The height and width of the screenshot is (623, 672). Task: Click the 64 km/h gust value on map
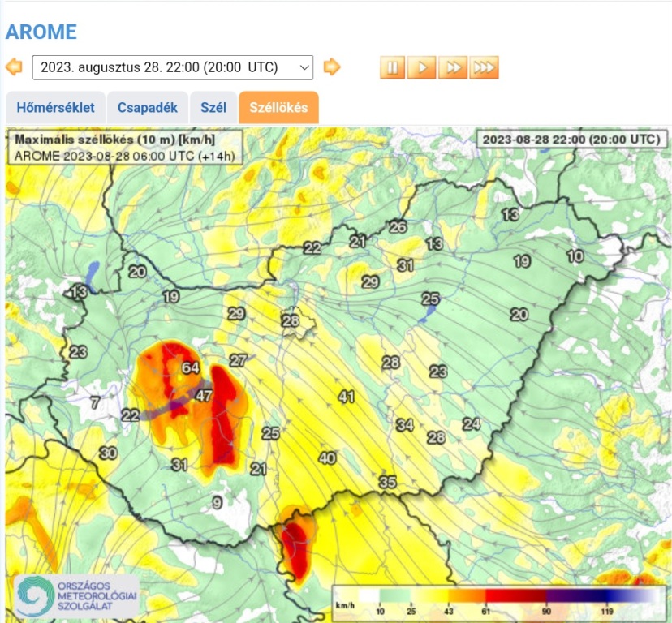191,367
